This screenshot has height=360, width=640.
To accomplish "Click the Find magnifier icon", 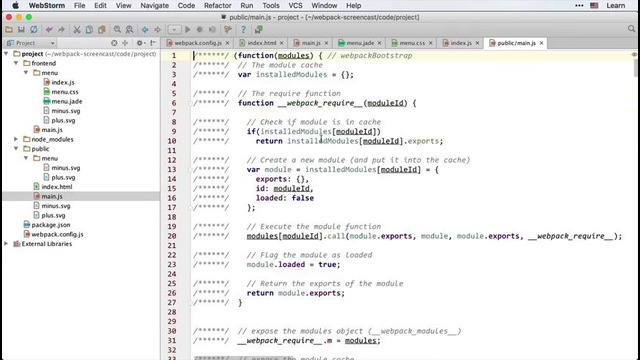I will click(x=117, y=30).
